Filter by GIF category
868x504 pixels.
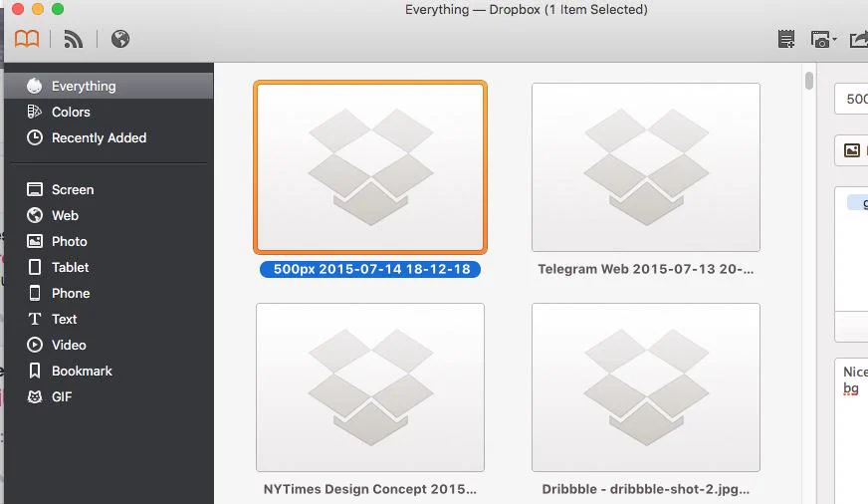pos(108,397)
